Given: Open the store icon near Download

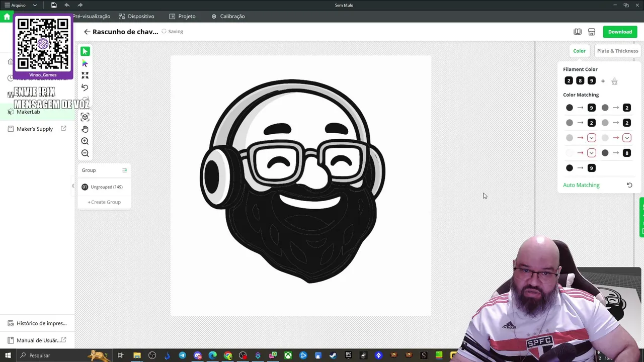Looking at the screenshot, I should pyautogui.click(x=592, y=32).
